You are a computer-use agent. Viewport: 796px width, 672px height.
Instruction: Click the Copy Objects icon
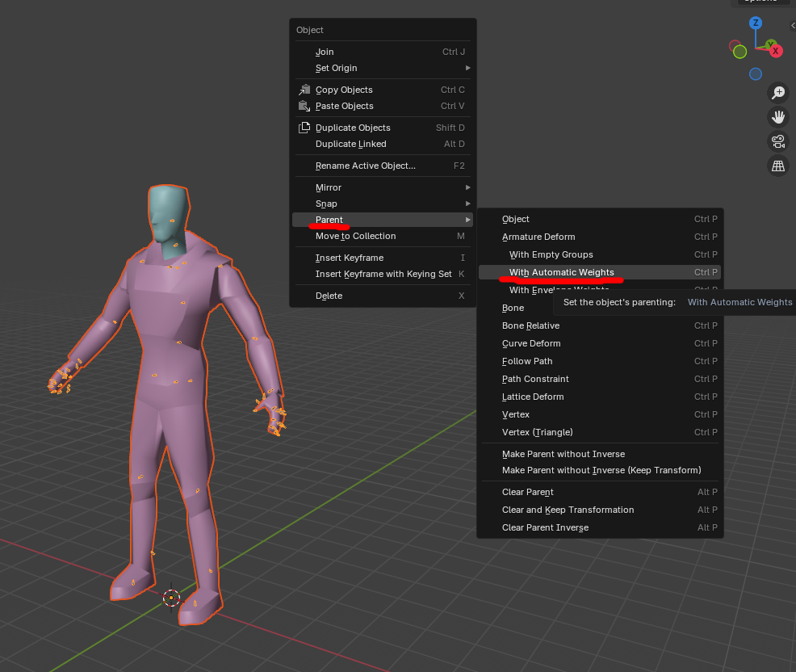pos(304,90)
